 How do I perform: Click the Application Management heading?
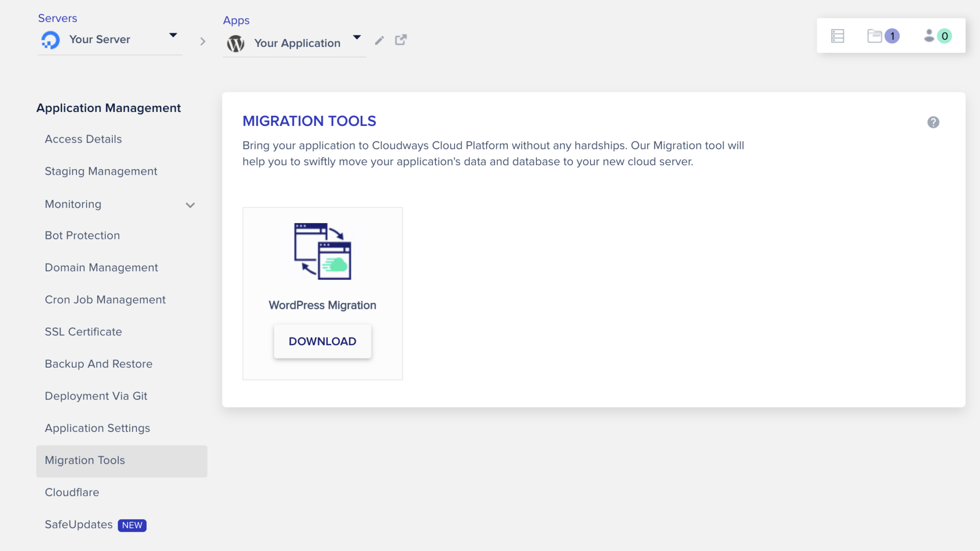[109, 108]
